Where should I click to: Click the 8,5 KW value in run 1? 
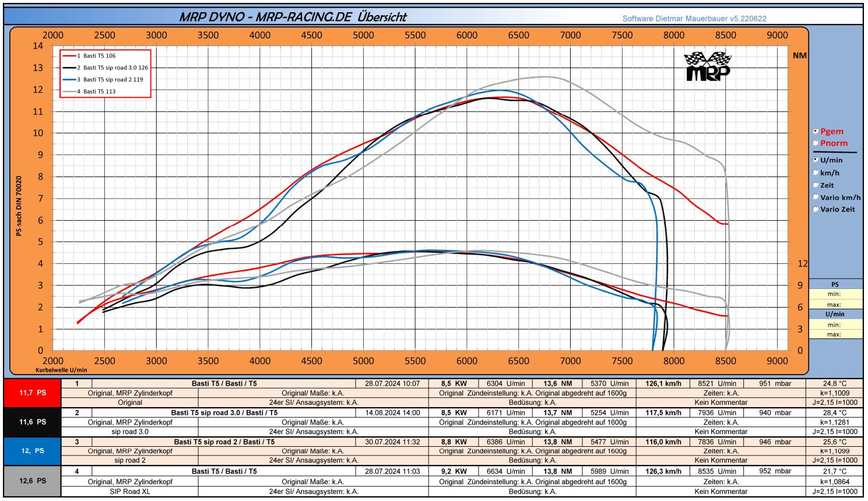click(x=454, y=383)
